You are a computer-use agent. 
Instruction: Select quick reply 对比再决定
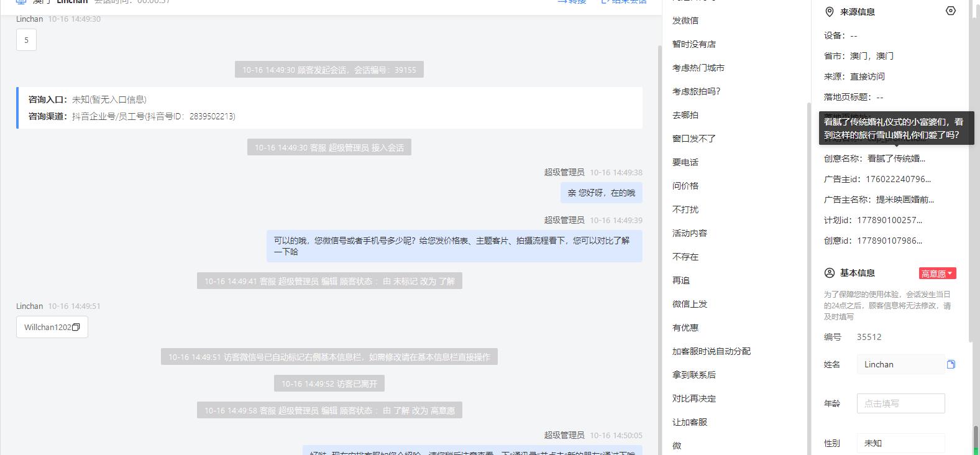click(x=694, y=398)
